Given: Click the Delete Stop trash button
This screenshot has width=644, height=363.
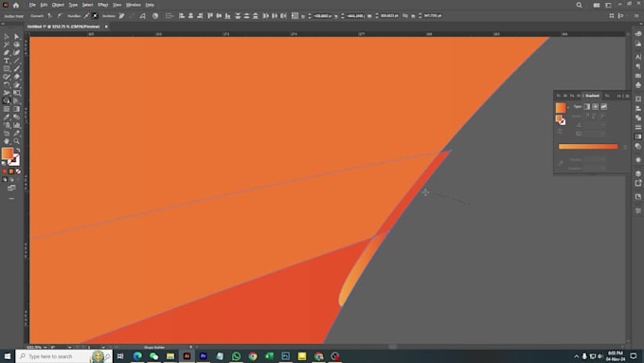Looking at the screenshot, I should (x=625, y=147).
